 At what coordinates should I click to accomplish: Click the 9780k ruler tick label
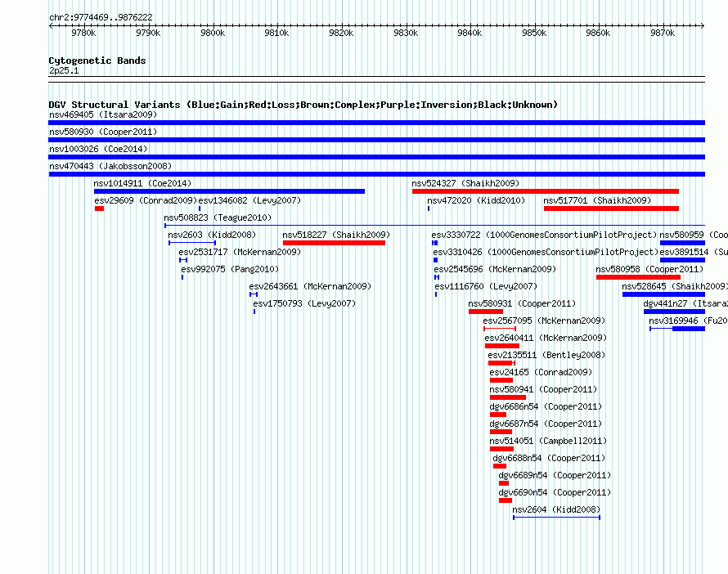click(x=83, y=33)
